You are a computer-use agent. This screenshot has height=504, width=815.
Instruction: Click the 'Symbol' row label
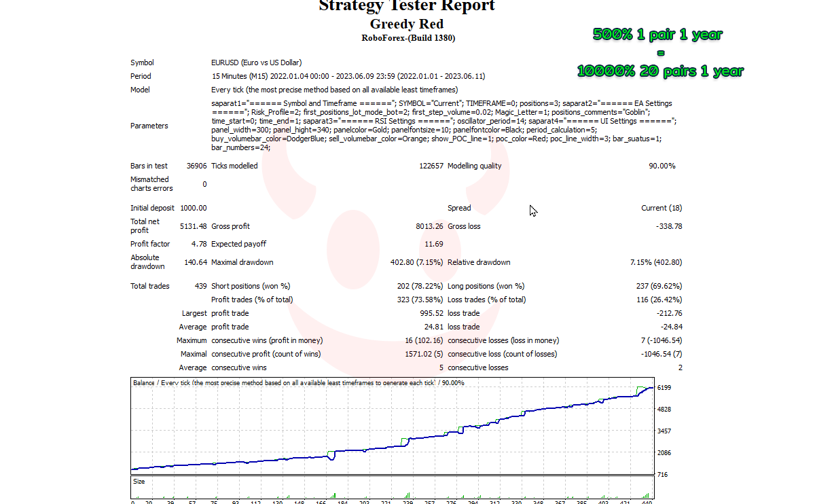point(142,62)
